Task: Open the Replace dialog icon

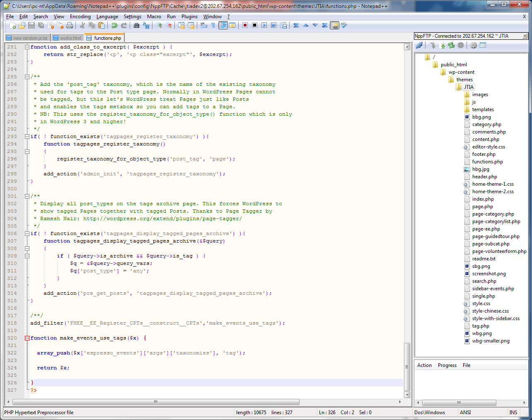Action: point(146,25)
